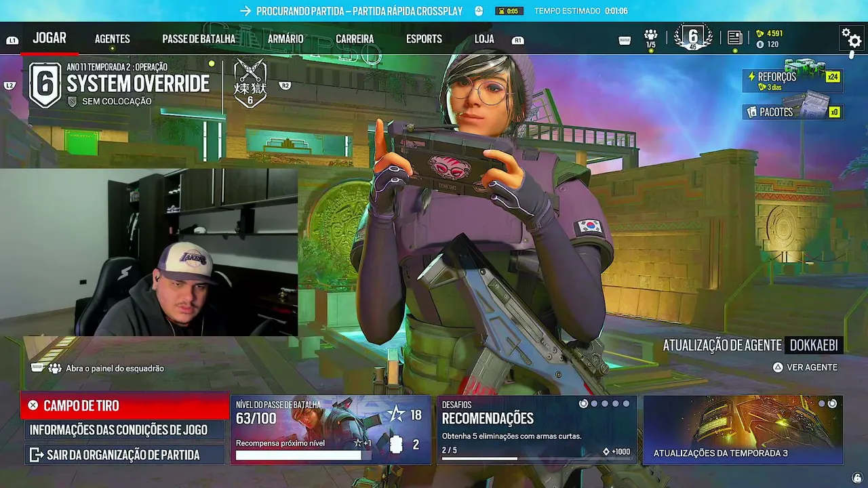Click the touchpad icon in the top bar

625,41
